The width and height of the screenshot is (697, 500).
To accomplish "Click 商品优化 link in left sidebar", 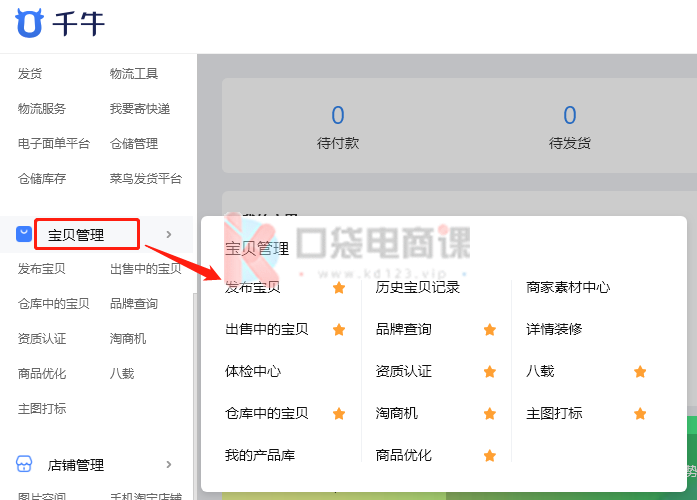I will [x=42, y=374].
